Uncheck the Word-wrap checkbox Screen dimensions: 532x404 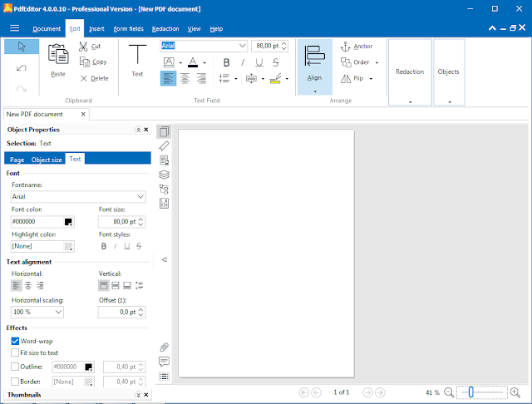15,341
